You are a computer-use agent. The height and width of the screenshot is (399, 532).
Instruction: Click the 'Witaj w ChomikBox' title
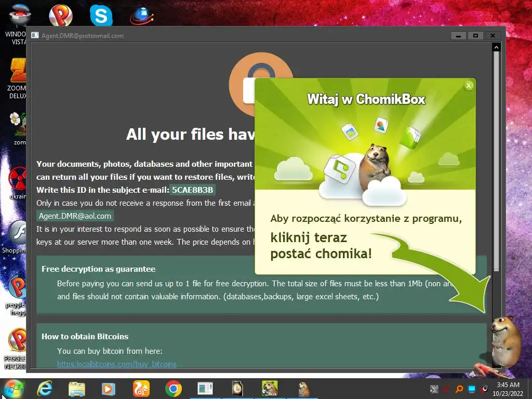click(x=366, y=99)
